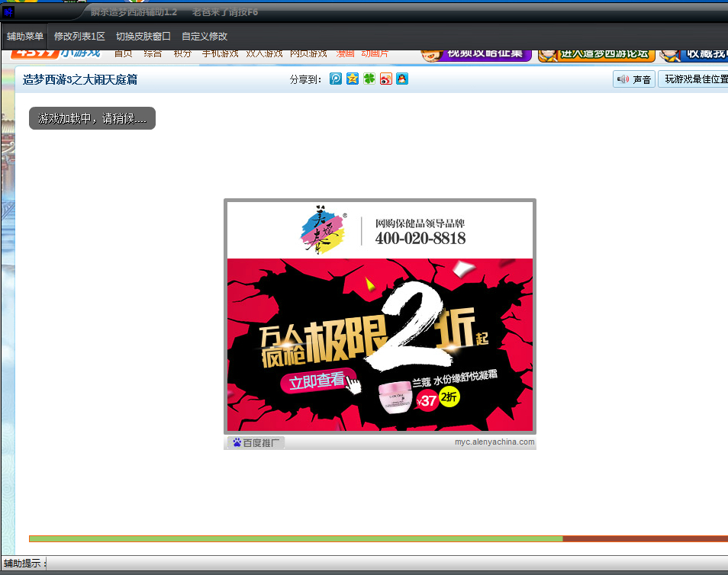
Task: Click 玩游戏最佳位置 button
Action: tap(694, 79)
